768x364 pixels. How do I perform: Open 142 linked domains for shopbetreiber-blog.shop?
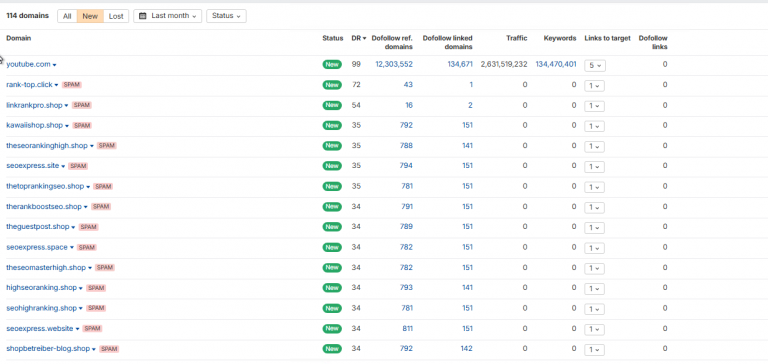(467, 349)
